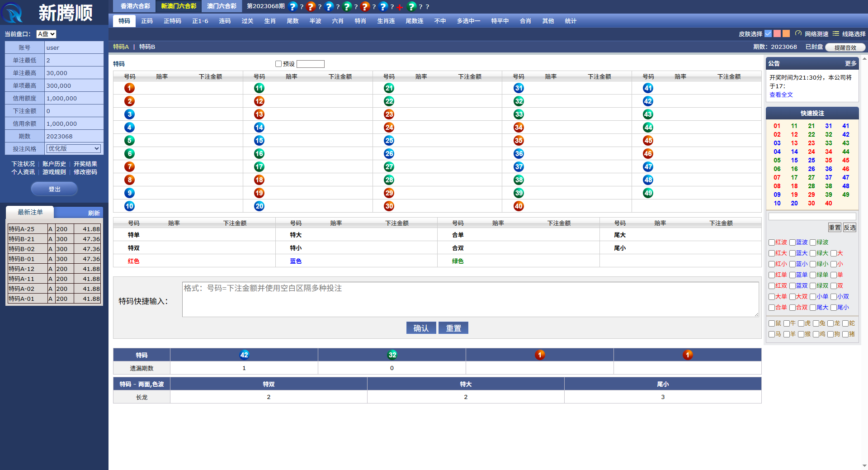
Task: Click red ball number 13
Action: (259, 114)
